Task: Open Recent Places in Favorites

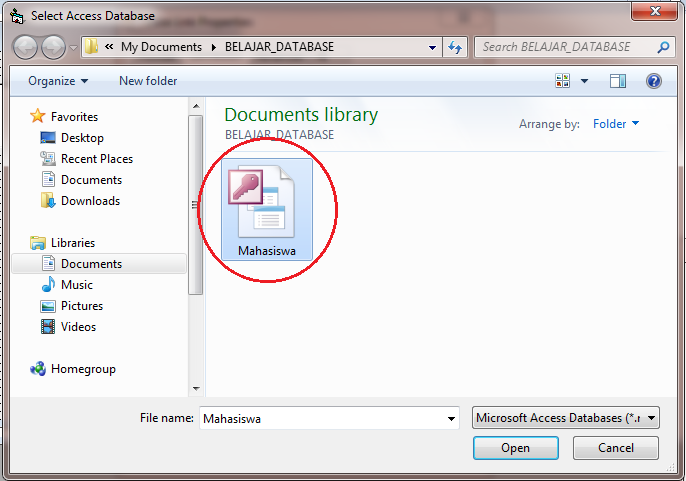Action: click(x=86, y=159)
